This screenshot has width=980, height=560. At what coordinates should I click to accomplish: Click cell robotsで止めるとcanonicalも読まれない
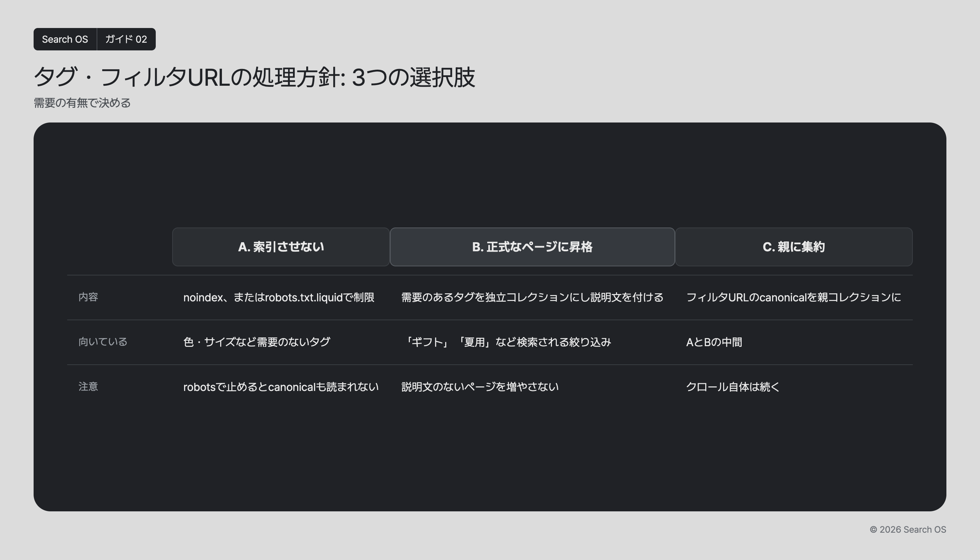[x=281, y=386]
